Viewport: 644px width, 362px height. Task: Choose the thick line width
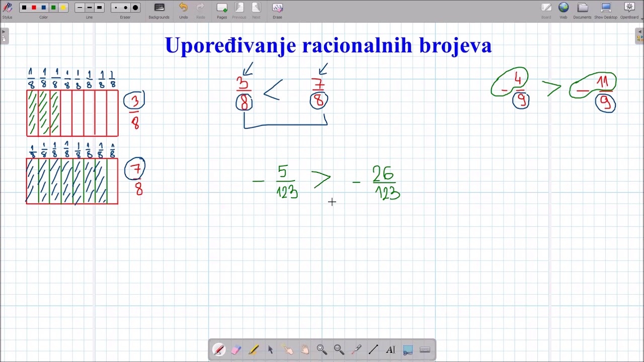[99, 8]
